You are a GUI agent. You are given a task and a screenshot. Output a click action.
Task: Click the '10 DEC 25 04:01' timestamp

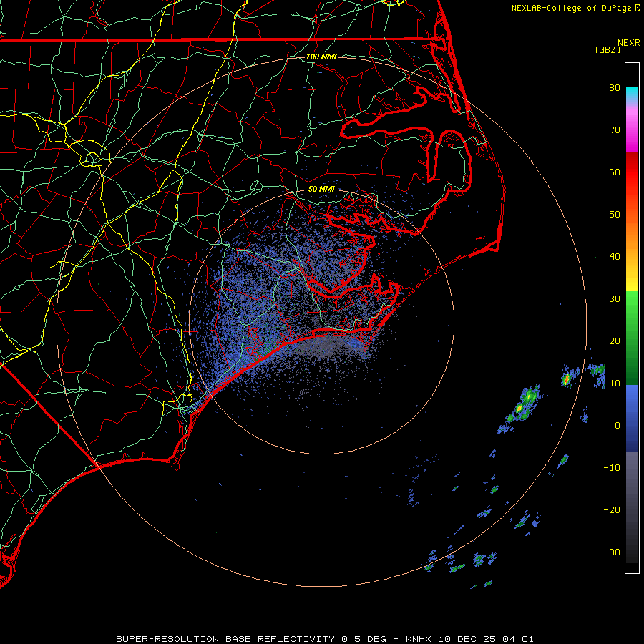click(x=486, y=639)
